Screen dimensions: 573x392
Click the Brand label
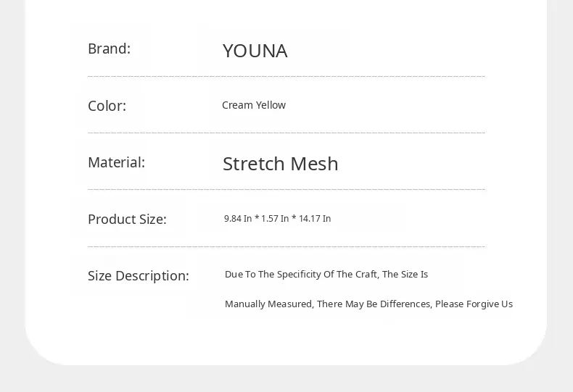(x=109, y=49)
